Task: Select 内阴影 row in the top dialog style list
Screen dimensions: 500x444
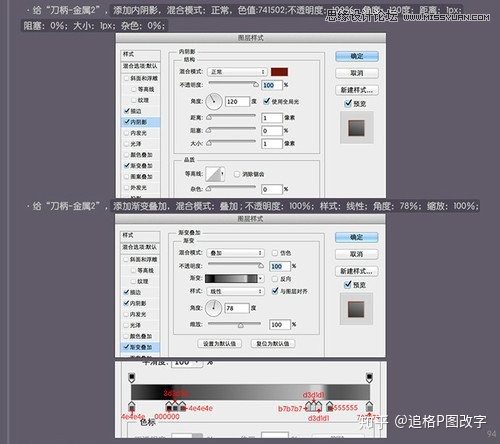Action: (141, 122)
